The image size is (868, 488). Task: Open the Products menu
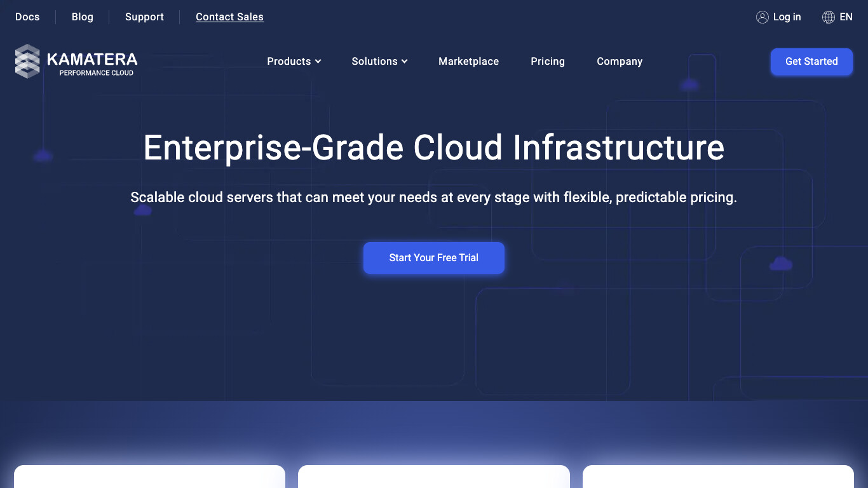289,62
